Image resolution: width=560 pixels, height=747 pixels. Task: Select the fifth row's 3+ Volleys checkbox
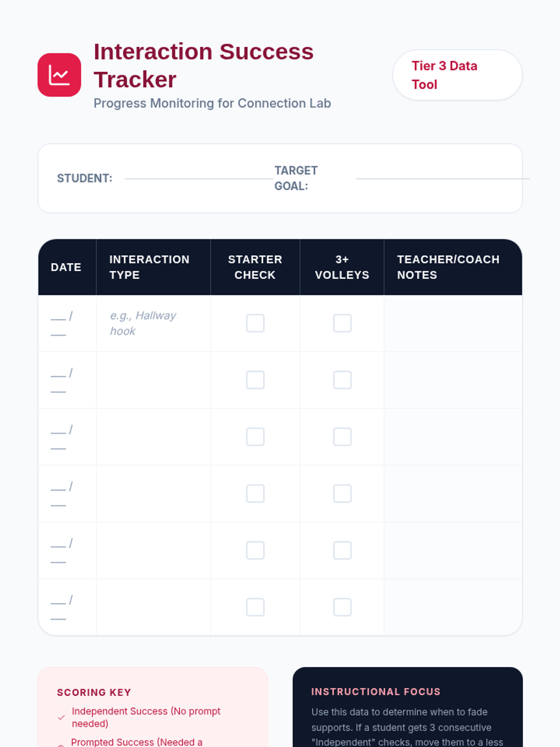pos(342,550)
